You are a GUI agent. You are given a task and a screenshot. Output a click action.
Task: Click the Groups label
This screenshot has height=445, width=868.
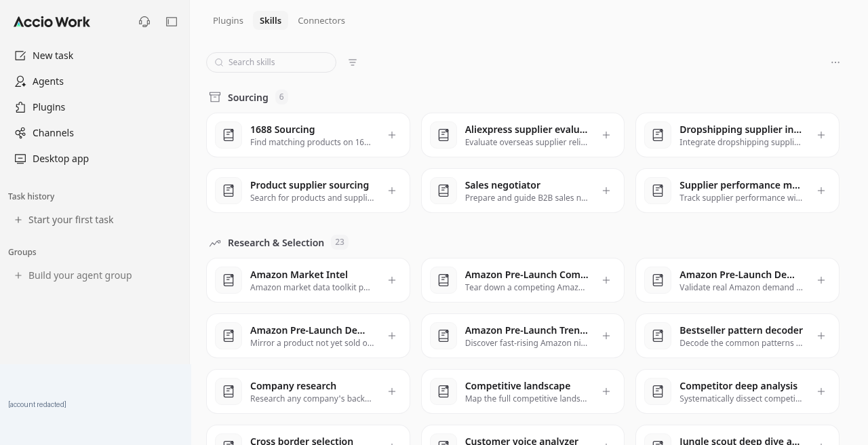pyautogui.click(x=22, y=252)
